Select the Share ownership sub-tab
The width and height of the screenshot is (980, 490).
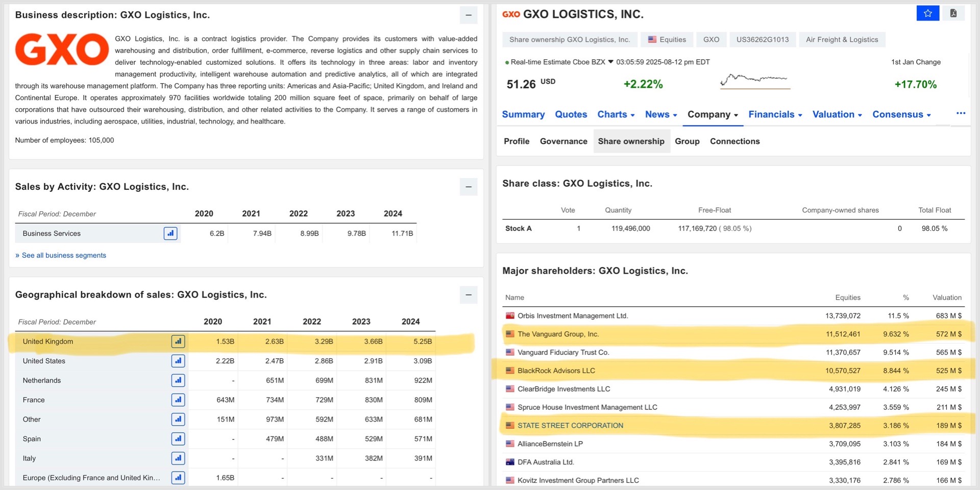(631, 141)
